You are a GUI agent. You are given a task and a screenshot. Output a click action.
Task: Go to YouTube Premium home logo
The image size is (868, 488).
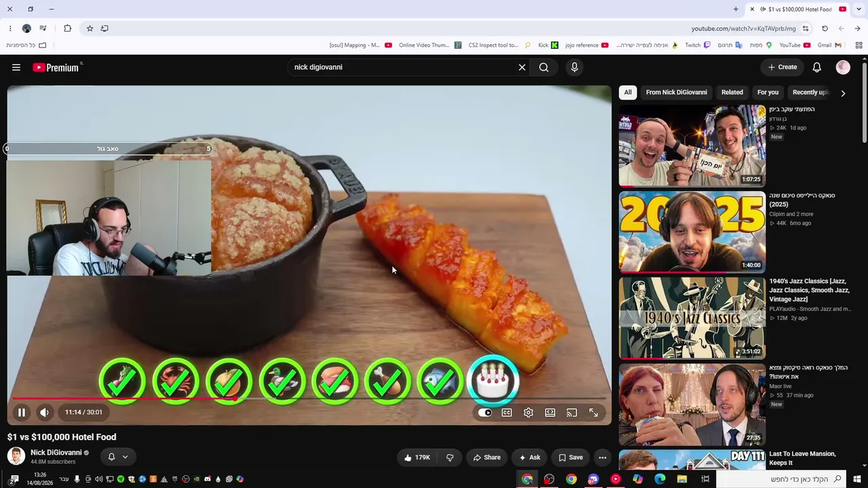coord(56,67)
